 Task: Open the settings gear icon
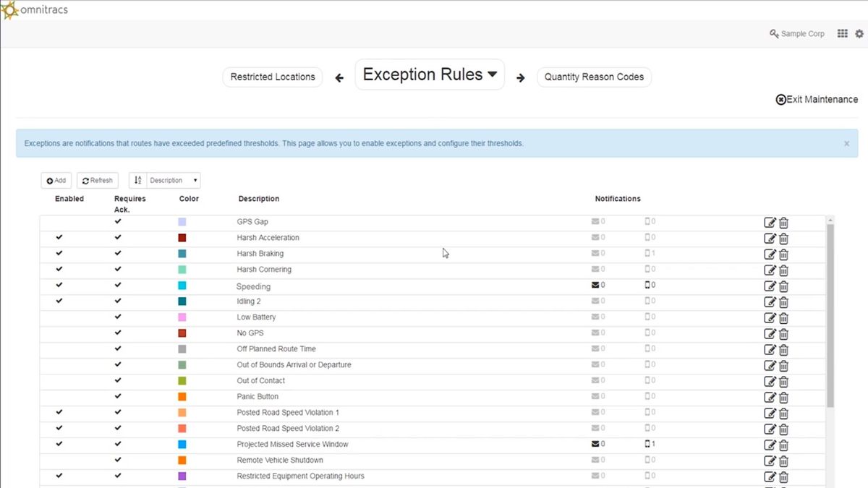859,34
